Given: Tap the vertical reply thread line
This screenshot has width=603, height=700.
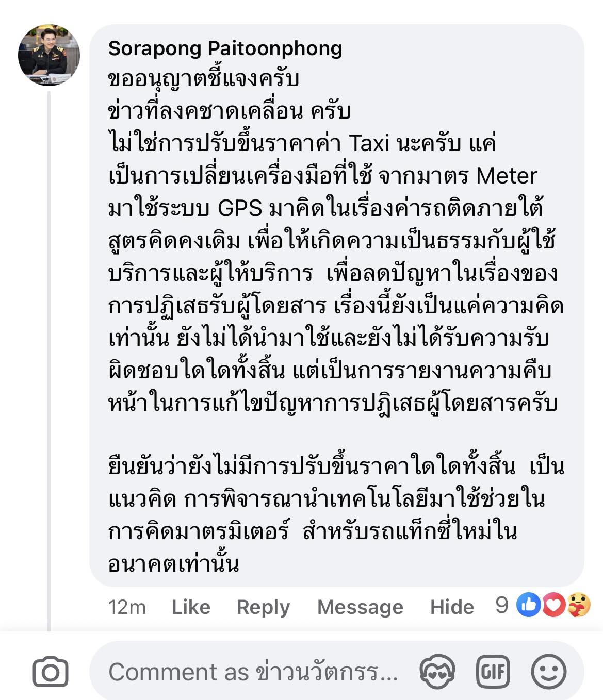Looking at the screenshot, I should click(50, 361).
